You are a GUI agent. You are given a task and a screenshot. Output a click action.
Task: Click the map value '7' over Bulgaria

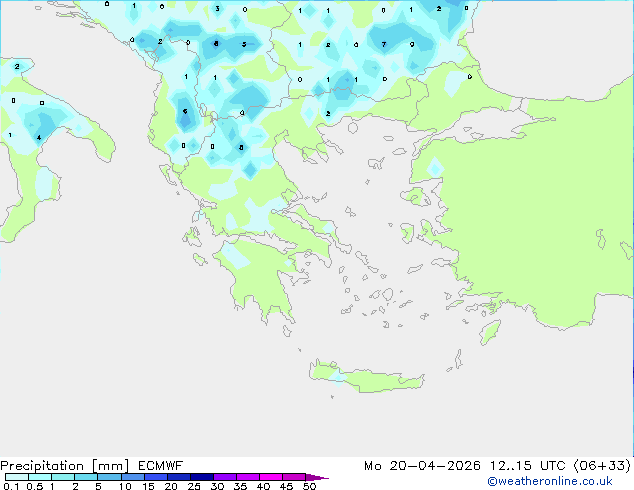click(384, 44)
